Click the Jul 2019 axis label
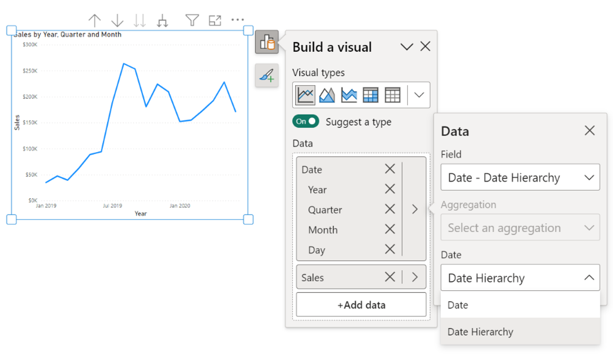The height and width of the screenshot is (364, 613). [x=112, y=206]
